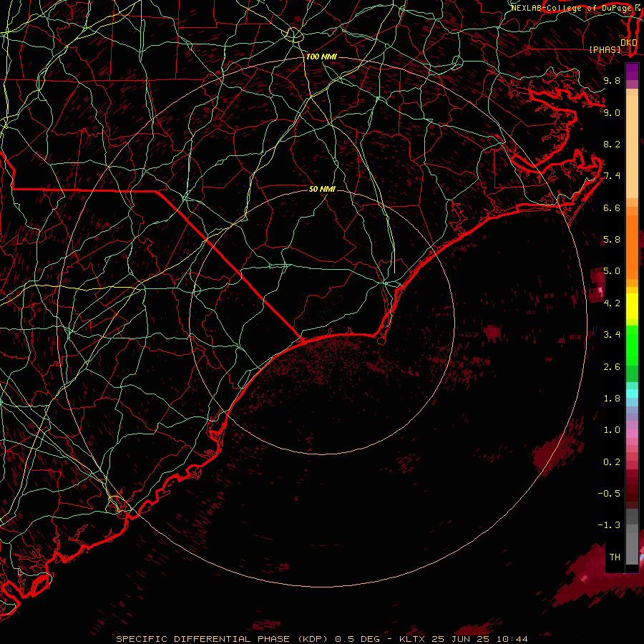Click the 0.5 DEG elevation text in the caption
The image size is (644, 644).
[x=358, y=639]
